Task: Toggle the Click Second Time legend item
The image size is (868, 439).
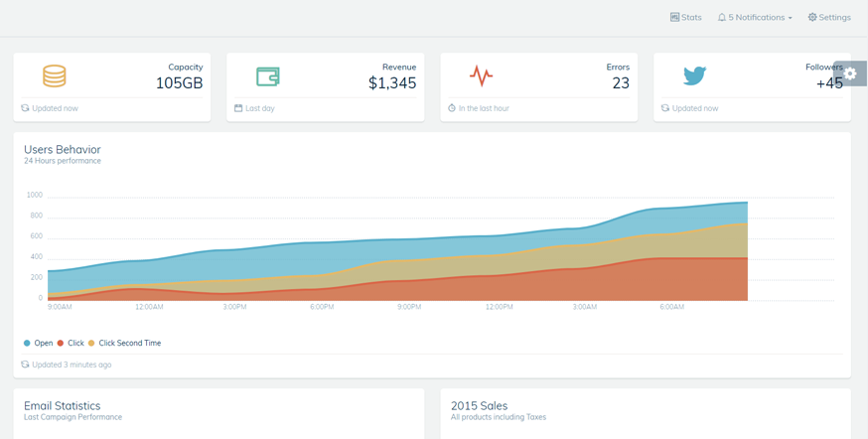Action: click(124, 343)
